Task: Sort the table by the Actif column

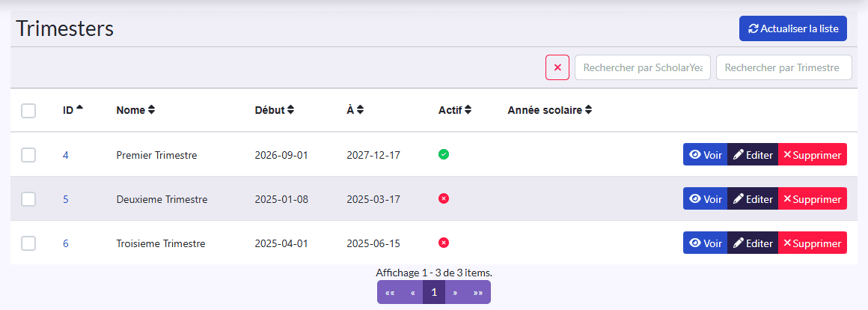Action: pyautogui.click(x=454, y=110)
